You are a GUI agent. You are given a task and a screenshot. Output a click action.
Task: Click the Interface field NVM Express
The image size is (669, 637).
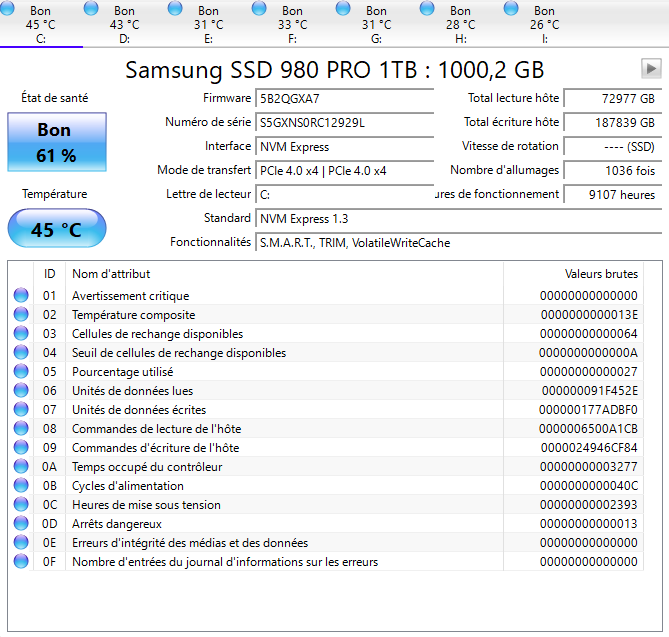tap(345, 147)
